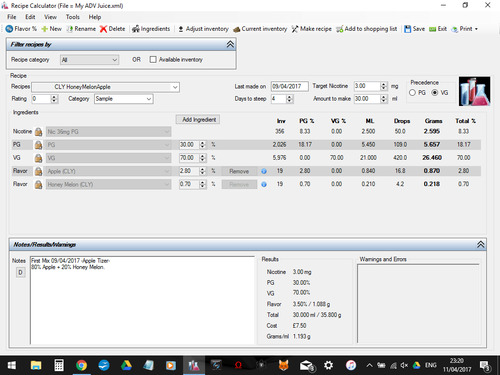Image resolution: width=500 pixels, height=375 pixels.
Task: Adjust Honey Melon percentage stepper
Action: (202, 184)
